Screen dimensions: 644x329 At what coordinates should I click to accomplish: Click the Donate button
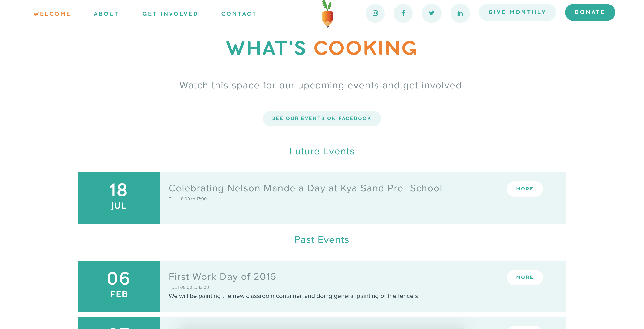590,12
